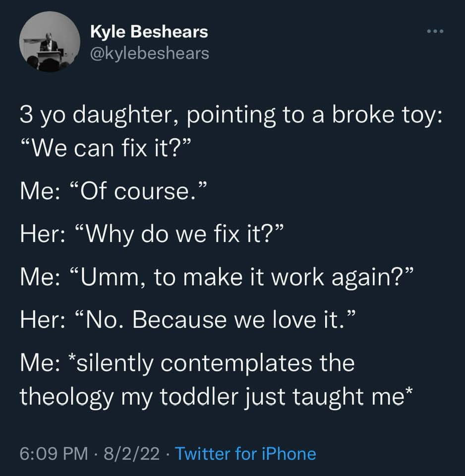Viewport: 465px width, 476px height.
Task: Click the Twitter for iPhone source link
Action: point(245,453)
